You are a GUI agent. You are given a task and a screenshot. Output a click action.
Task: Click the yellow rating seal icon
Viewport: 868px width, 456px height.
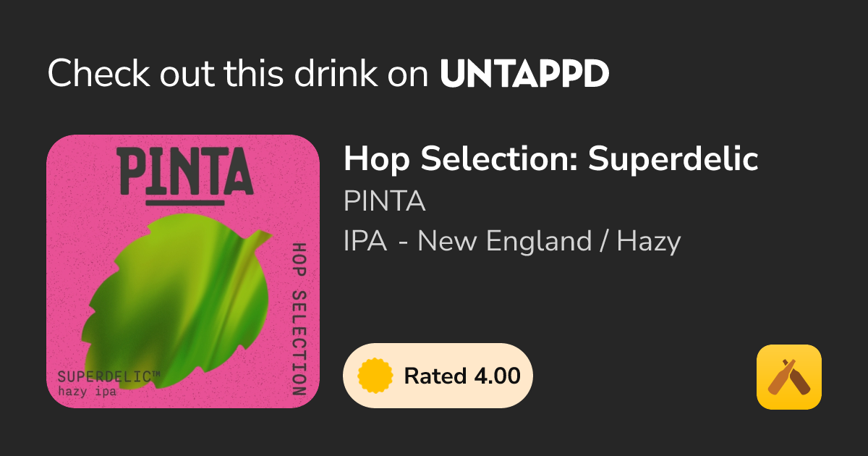(x=375, y=376)
